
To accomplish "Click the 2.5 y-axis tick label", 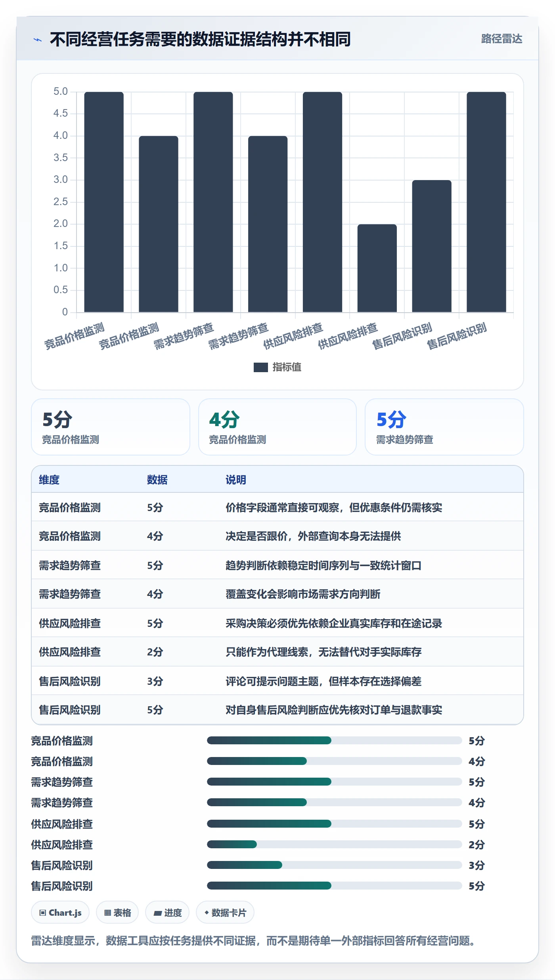I will [x=61, y=202].
